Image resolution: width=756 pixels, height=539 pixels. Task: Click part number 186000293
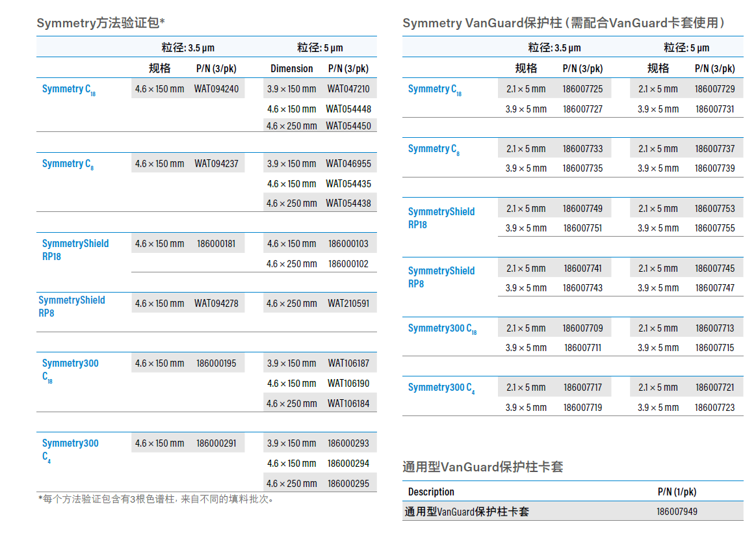(x=348, y=443)
